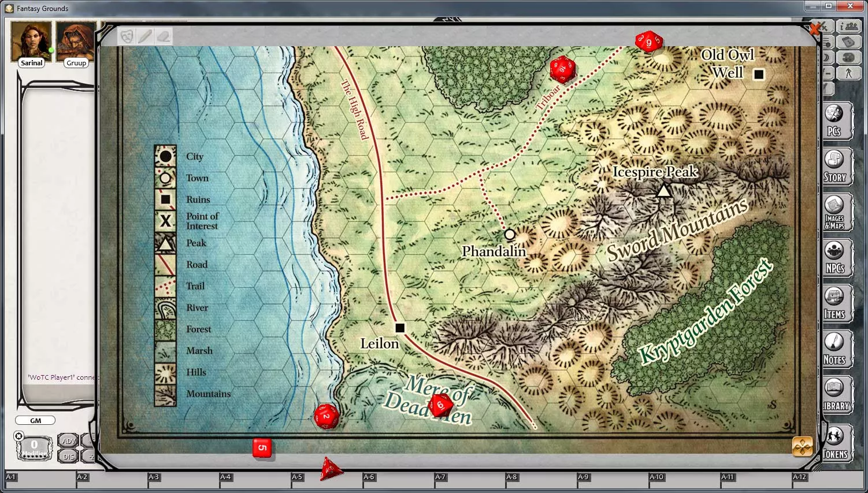Pick the red die on Mere of Dead Men
This screenshot has height=493, width=868.
tap(441, 406)
